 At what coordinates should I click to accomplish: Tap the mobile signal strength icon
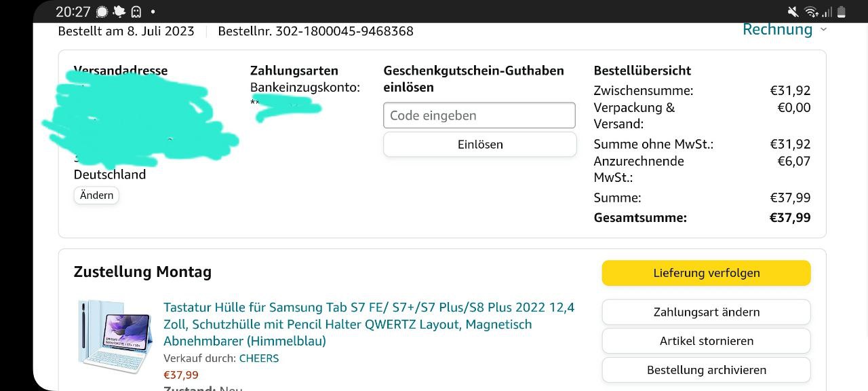pos(827,12)
